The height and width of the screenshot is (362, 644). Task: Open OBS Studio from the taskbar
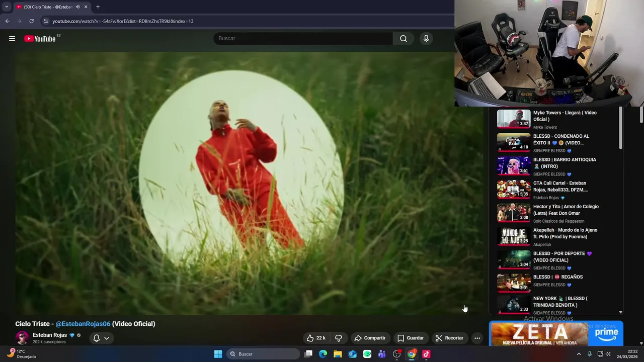397,354
